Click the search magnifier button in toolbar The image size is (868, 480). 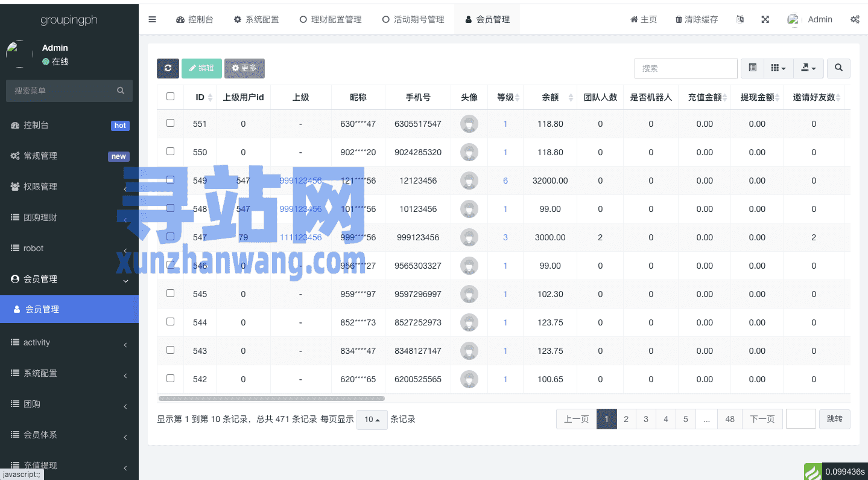tap(838, 68)
